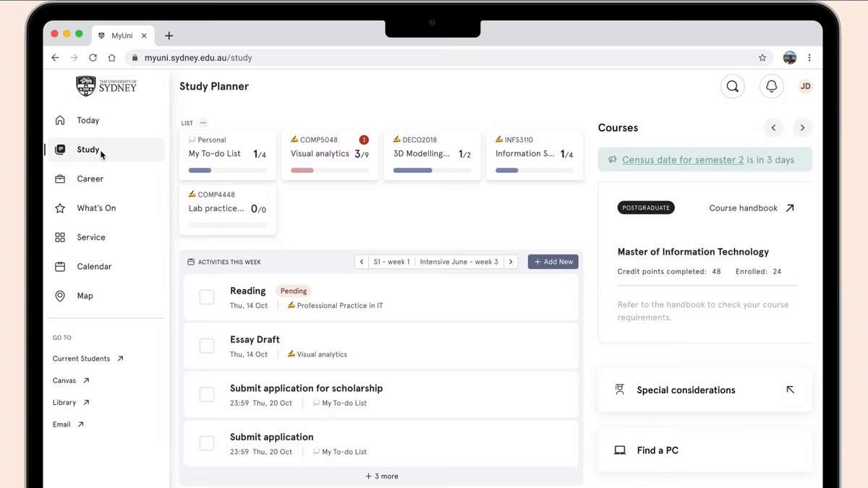The height and width of the screenshot is (488, 868).
Task: Open Current Students link
Action: coord(88,359)
